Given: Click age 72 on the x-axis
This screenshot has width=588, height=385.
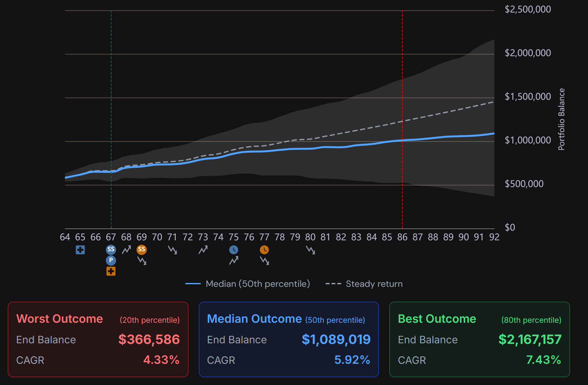Looking at the screenshot, I should click(x=188, y=237).
